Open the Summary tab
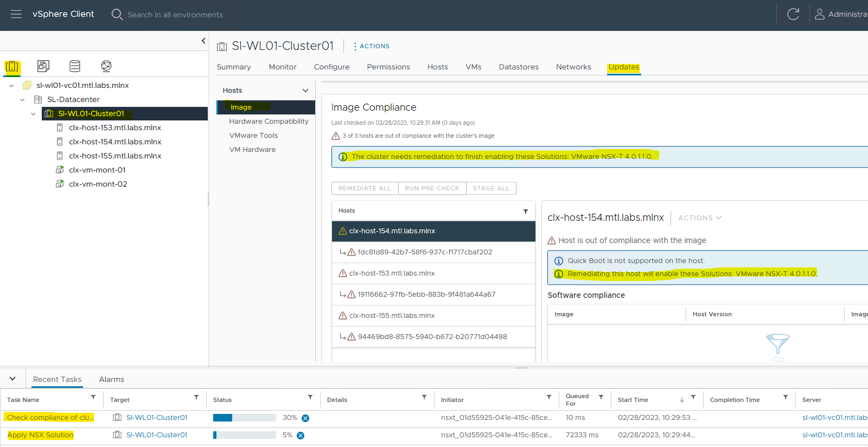The height and width of the screenshot is (447, 868). [234, 67]
